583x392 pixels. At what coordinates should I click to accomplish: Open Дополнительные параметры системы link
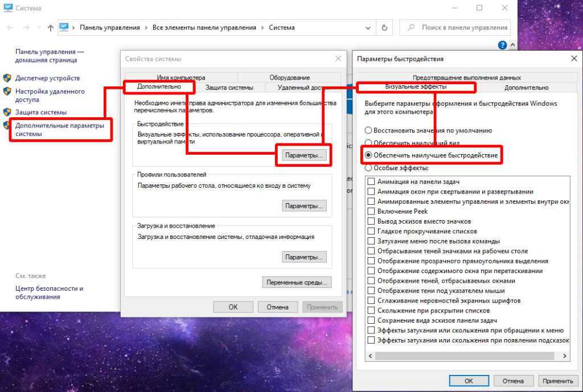(x=59, y=129)
